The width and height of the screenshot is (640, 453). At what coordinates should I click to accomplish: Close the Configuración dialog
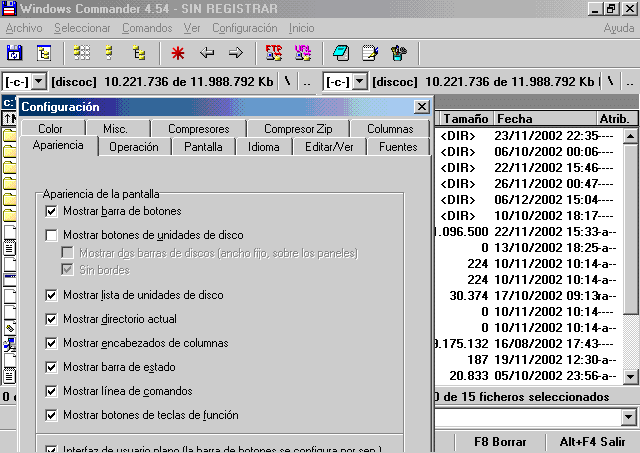pyautogui.click(x=422, y=107)
